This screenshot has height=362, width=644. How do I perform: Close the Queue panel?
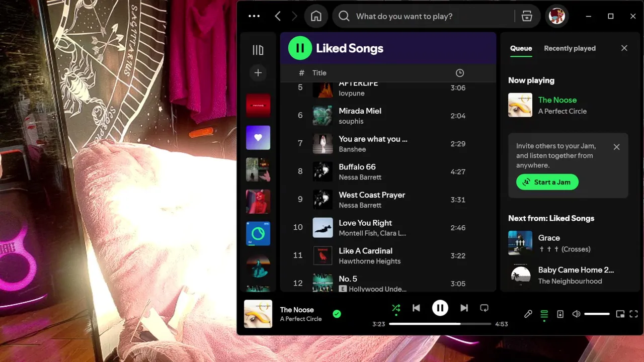[x=624, y=48]
